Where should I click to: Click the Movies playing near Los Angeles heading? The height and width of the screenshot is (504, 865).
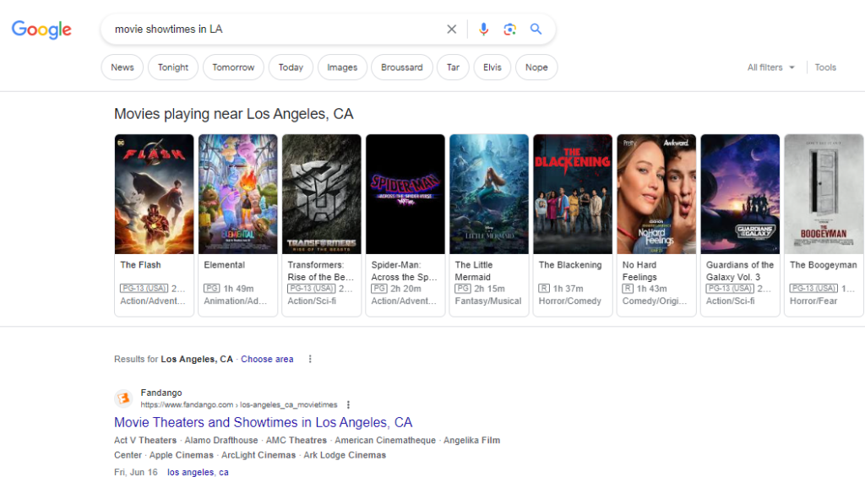click(x=233, y=114)
